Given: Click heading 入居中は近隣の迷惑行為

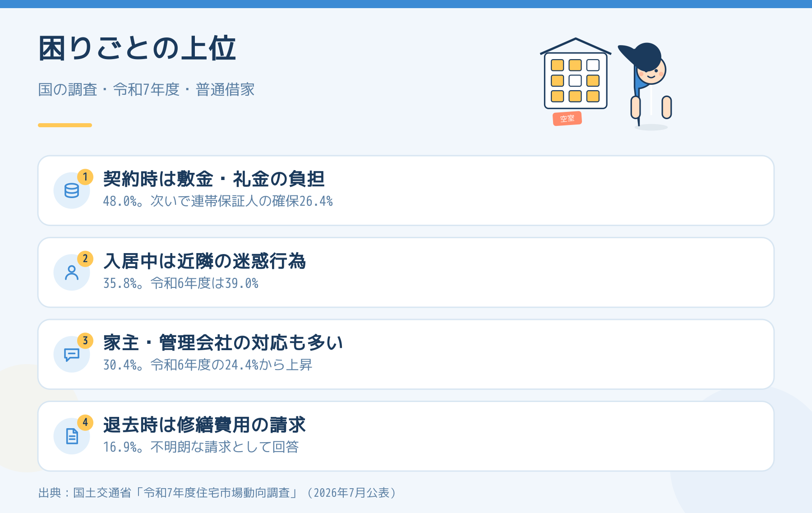Looking at the screenshot, I should 204,261.
